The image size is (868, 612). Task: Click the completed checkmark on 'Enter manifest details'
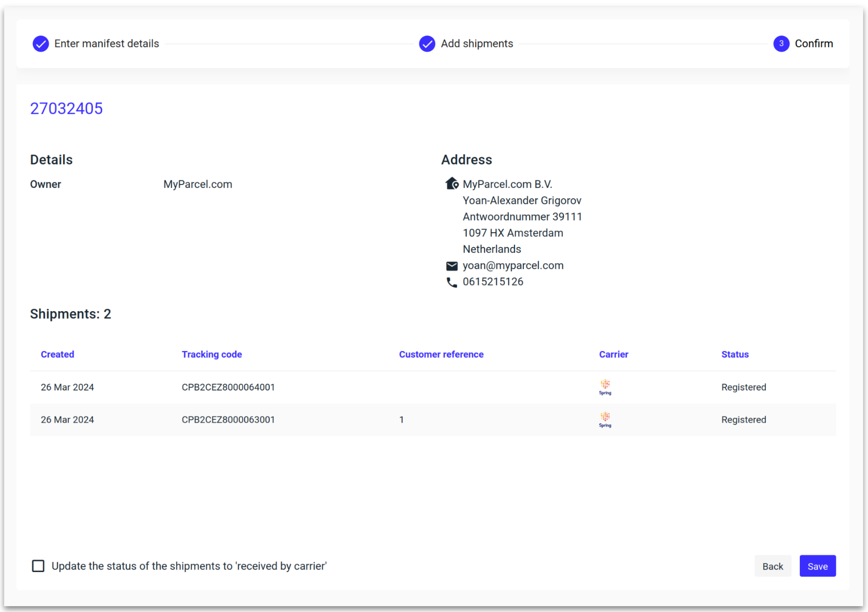(41, 43)
